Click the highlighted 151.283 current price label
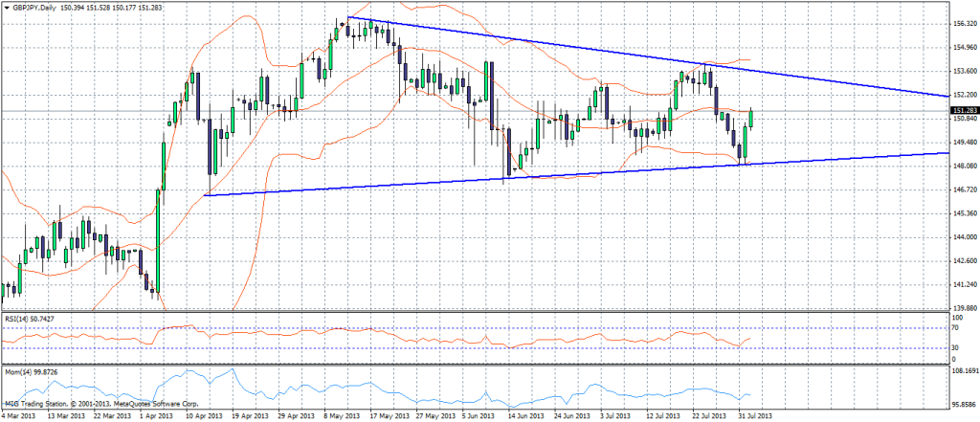The image size is (980, 422). 964,111
